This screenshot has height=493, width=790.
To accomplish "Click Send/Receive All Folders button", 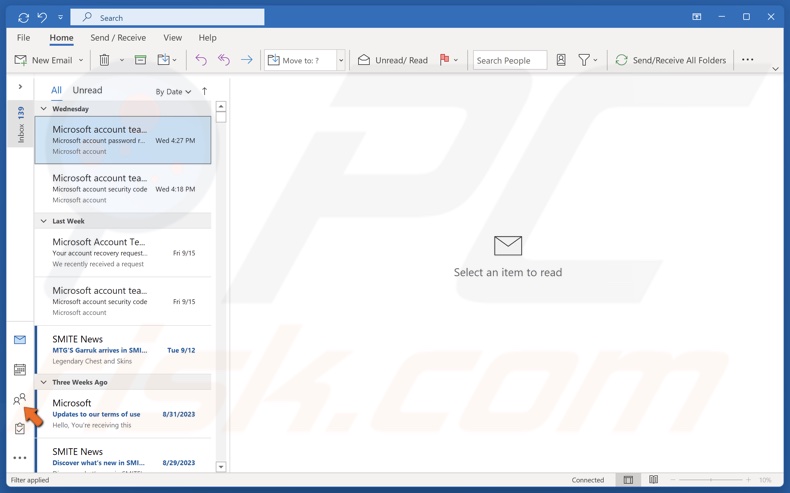I will tap(671, 60).
